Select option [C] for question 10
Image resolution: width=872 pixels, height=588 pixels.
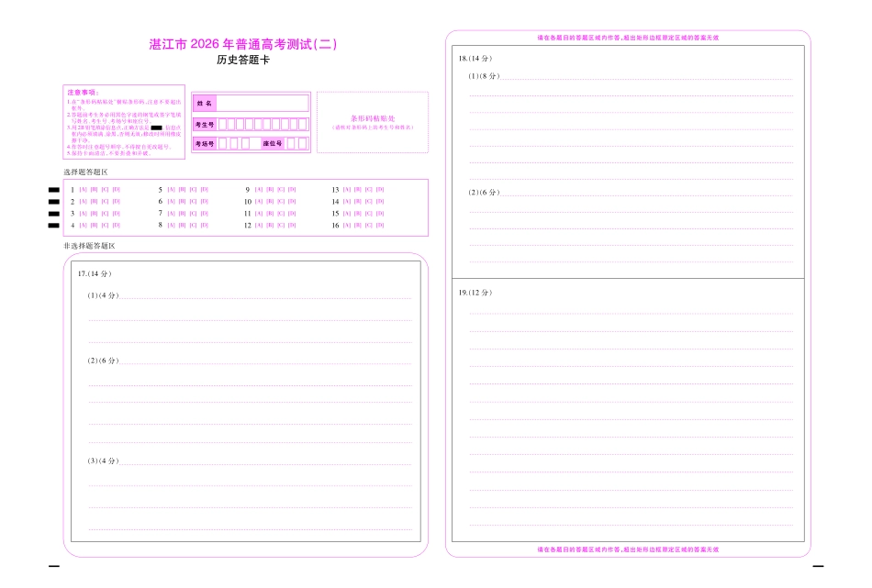point(281,202)
